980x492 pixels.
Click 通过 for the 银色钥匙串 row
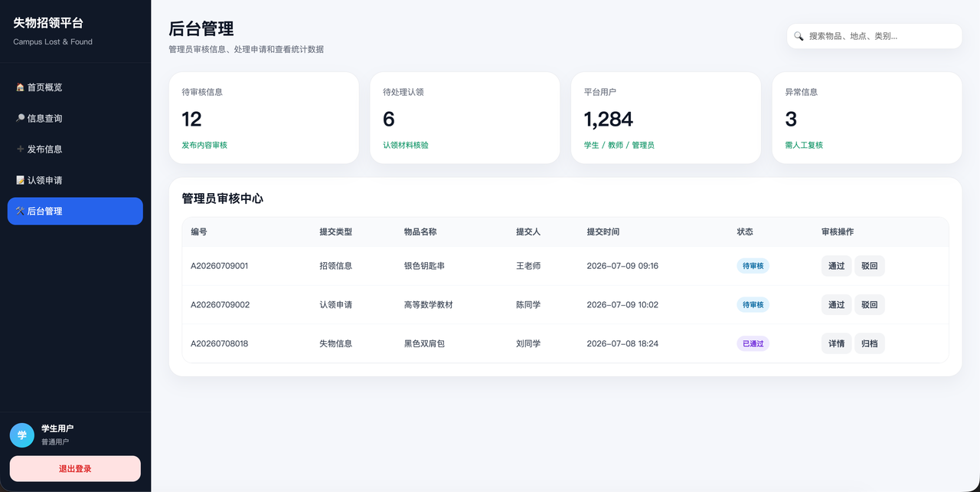836,266
